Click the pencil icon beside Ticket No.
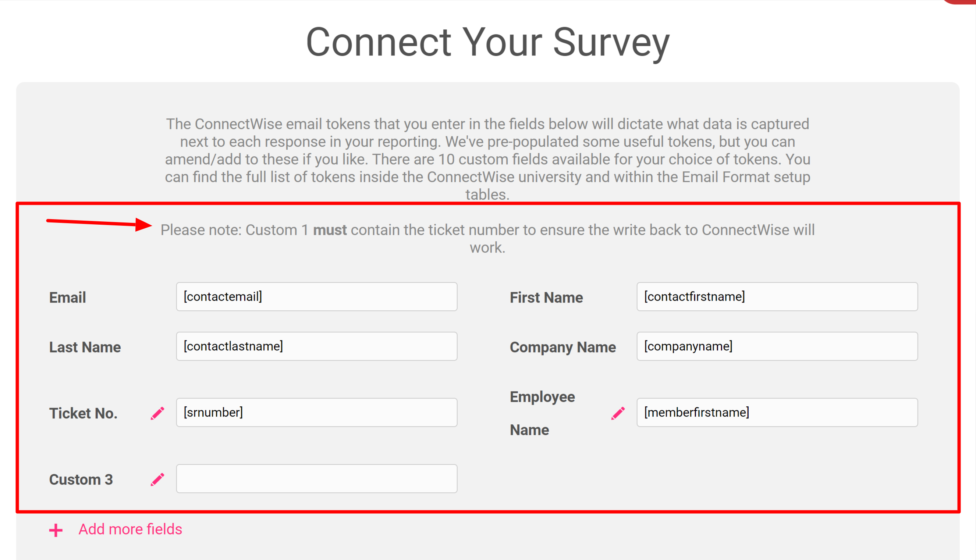976x560 pixels. tap(157, 413)
